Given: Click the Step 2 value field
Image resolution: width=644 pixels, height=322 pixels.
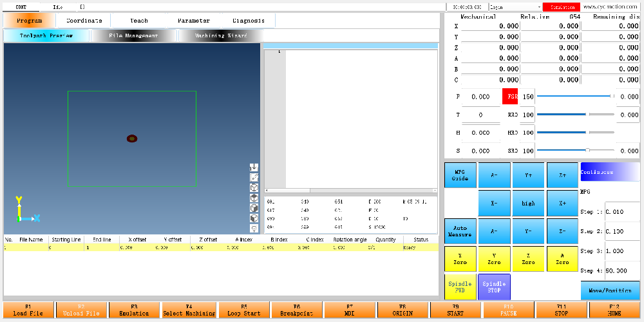Looking at the screenshot, I should [622, 231].
